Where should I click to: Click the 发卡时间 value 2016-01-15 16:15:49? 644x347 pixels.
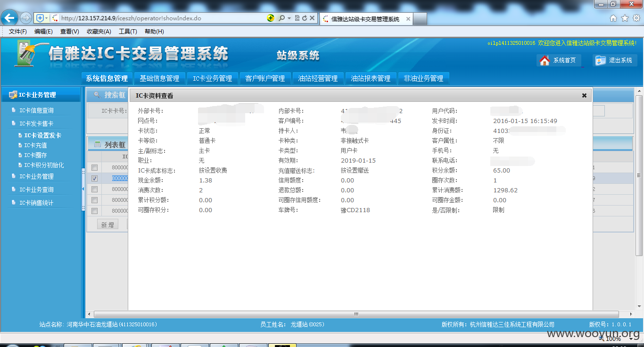click(x=525, y=121)
